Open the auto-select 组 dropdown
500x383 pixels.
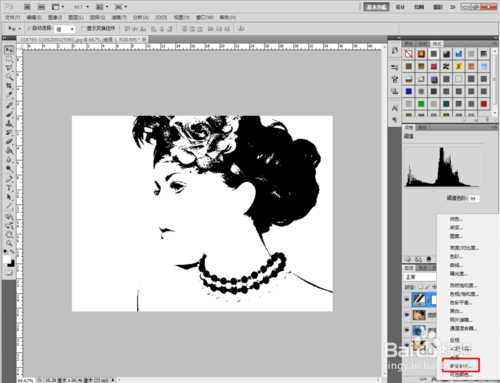65,29
